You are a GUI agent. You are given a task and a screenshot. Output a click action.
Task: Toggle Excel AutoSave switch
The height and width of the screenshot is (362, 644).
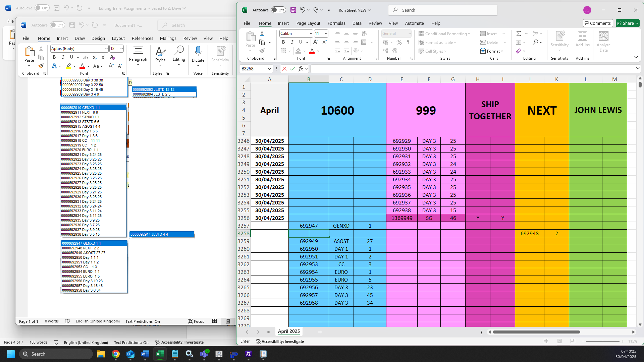tap(278, 10)
